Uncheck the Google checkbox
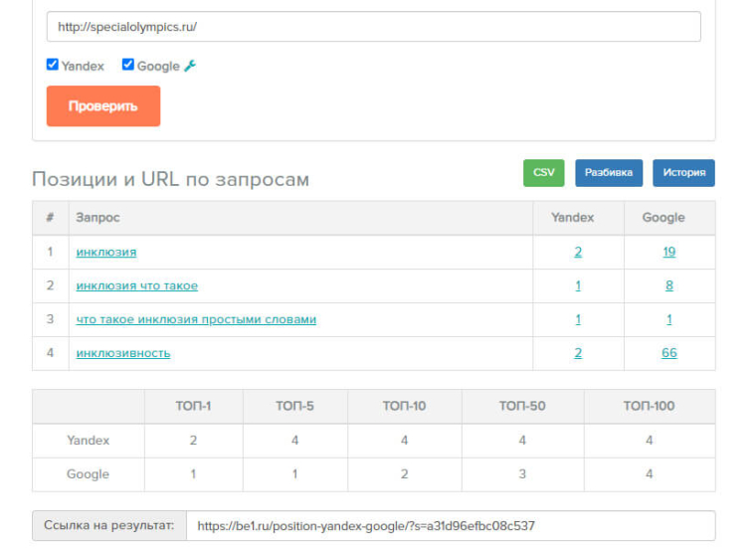The width and height of the screenshot is (756, 553). coord(128,65)
